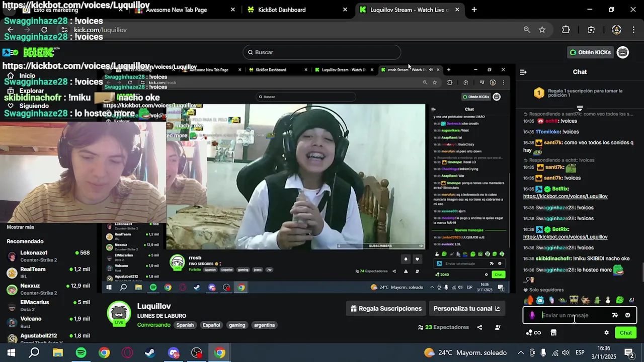
Task: Click the volume icon in system tray
Action: (566, 353)
